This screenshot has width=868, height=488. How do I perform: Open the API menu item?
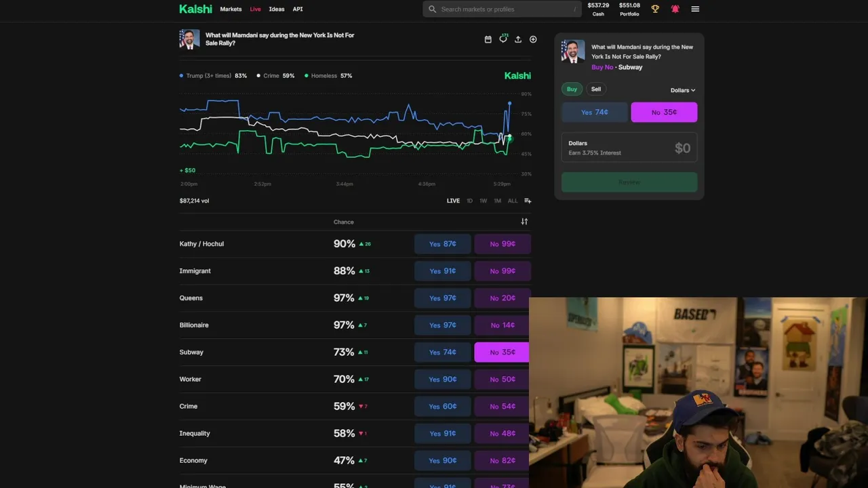point(298,9)
